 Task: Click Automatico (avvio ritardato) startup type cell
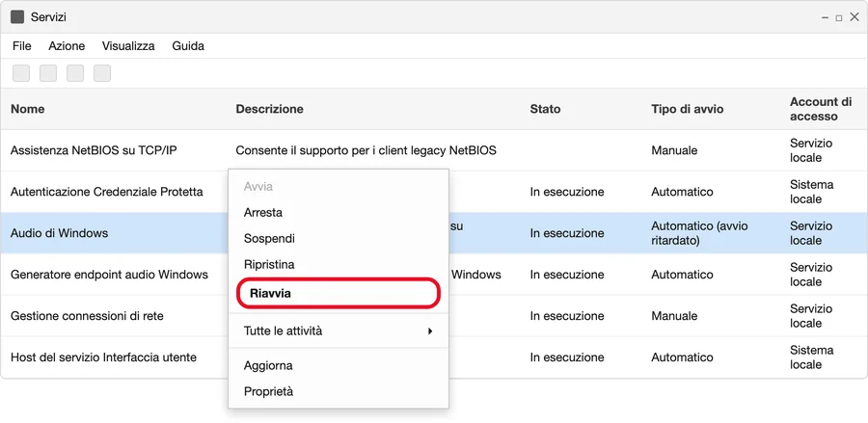pyautogui.click(x=700, y=233)
